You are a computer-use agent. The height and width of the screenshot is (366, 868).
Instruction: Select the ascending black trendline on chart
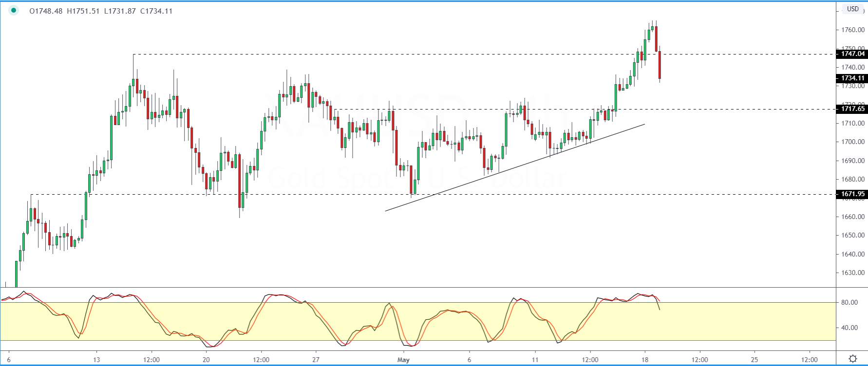click(515, 168)
